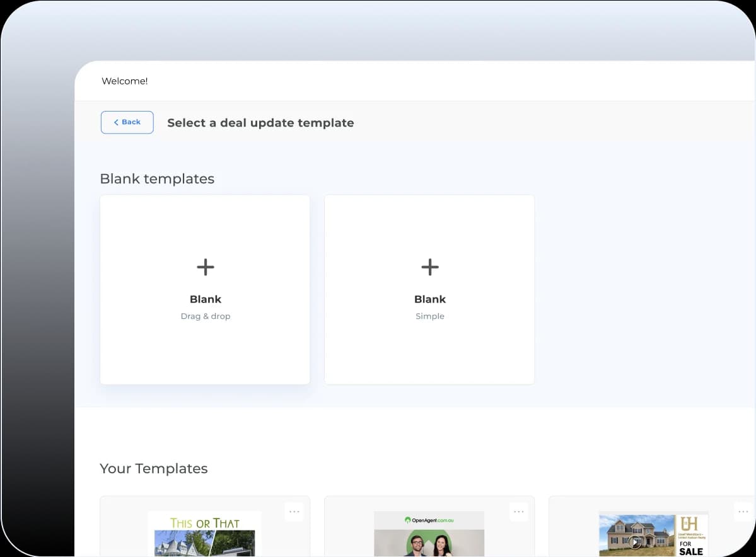Viewport: 756px width, 557px height.
Task: Click the 'Welcome!' header text
Action: point(125,81)
